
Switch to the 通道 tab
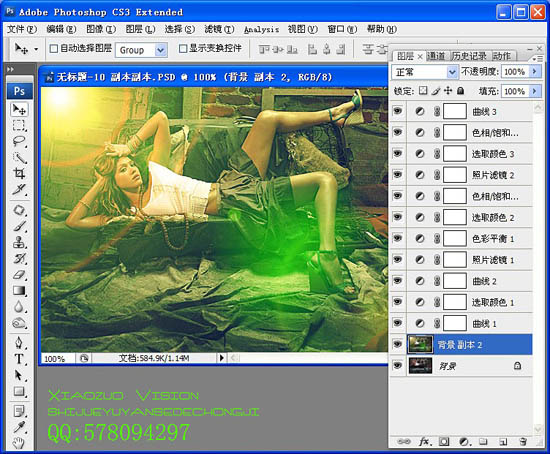coord(436,56)
